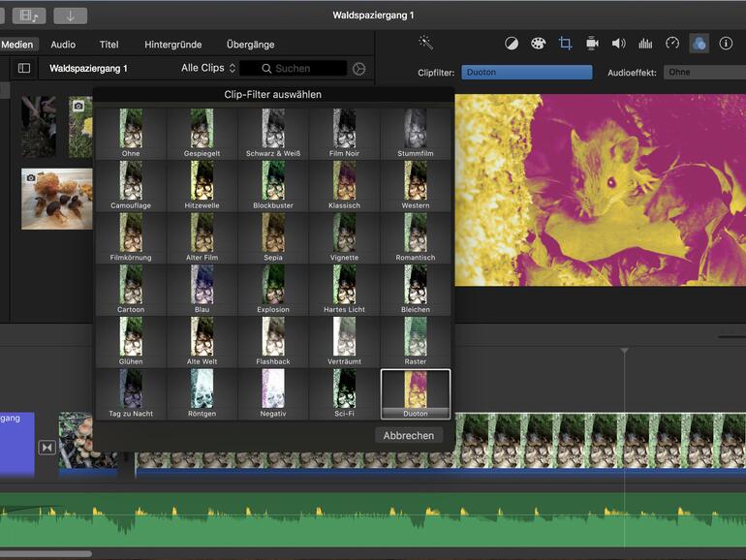The width and height of the screenshot is (746, 560).
Task: Click the Abbrechen button
Action: [409, 435]
